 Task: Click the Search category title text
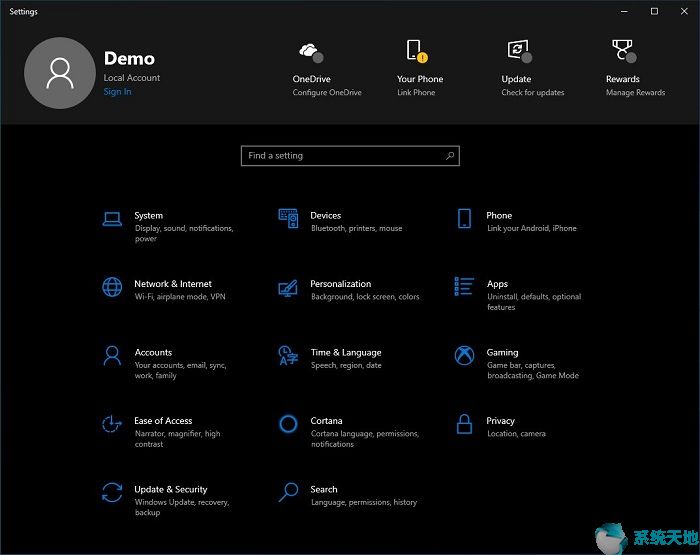[324, 489]
